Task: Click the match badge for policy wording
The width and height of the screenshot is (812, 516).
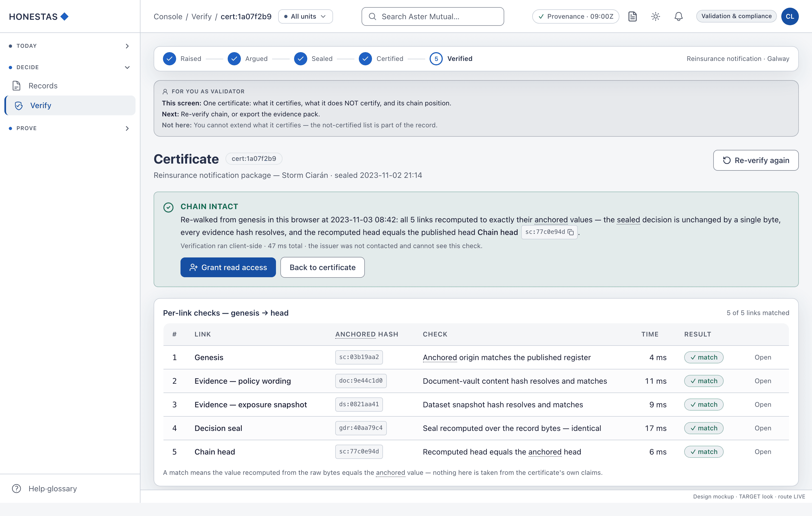Action: pos(703,381)
